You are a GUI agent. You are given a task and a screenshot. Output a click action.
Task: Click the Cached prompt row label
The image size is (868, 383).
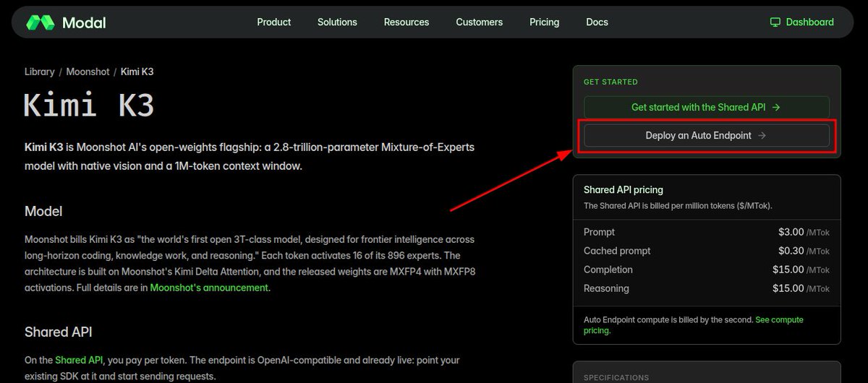pos(617,251)
